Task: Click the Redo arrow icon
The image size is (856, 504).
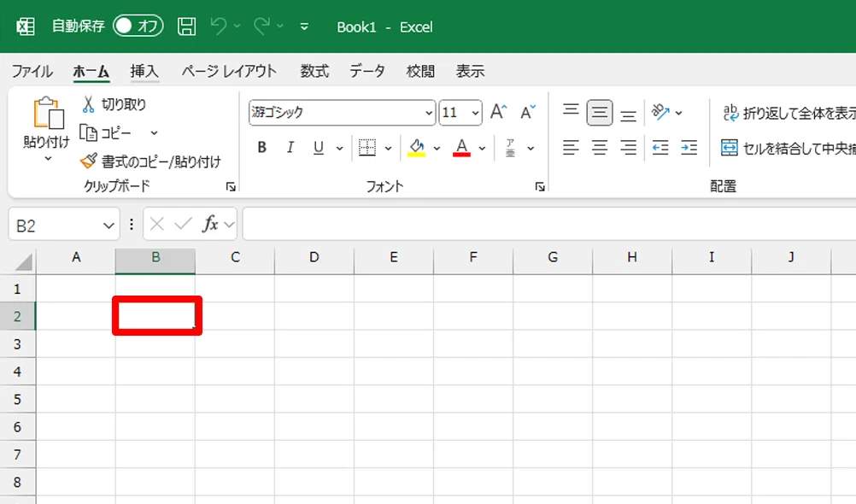Action: click(261, 26)
